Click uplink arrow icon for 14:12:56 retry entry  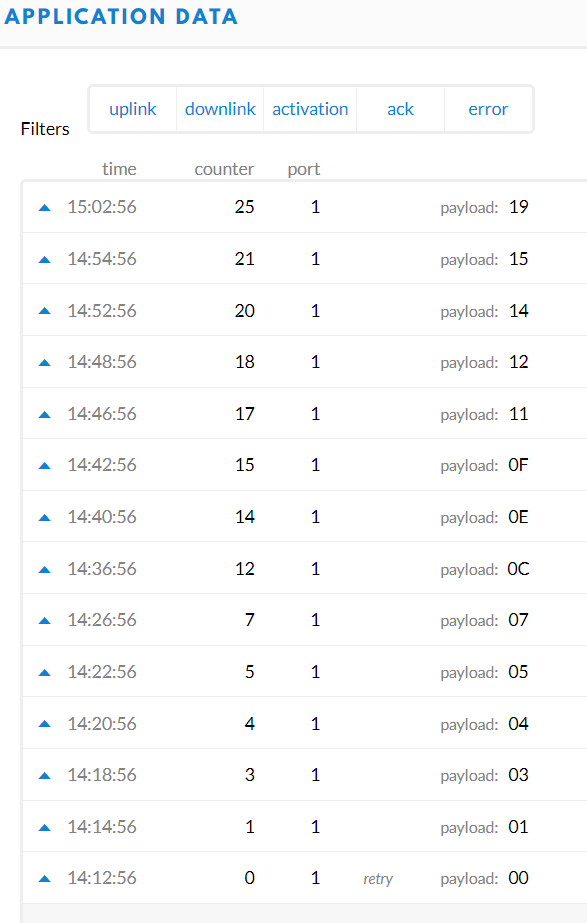(44, 879)
